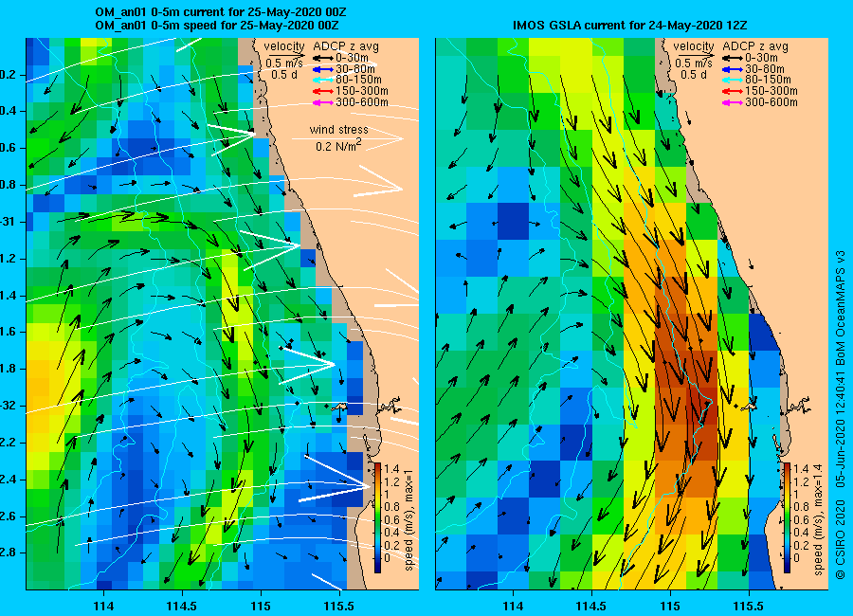Click the dark red peak-speed cell in IMOS GSLA map

[x=701, y=406]
